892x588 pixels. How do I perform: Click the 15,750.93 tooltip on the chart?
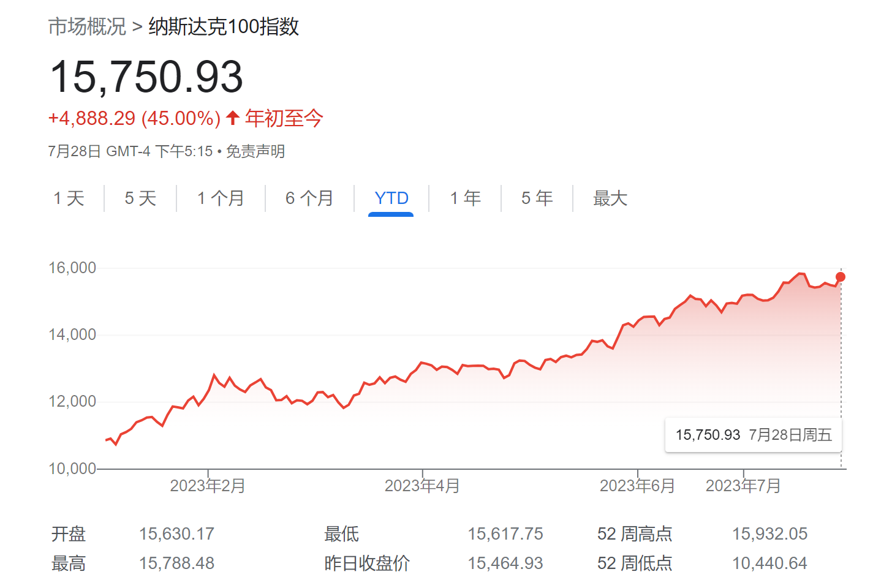753,435
